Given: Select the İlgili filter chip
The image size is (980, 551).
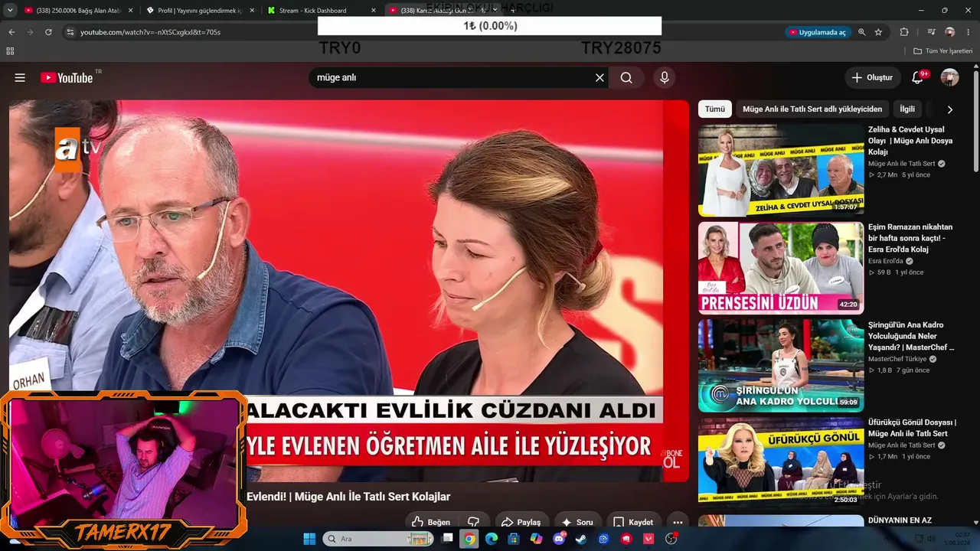Looking at the screenshot, I should tap(907, 109).
